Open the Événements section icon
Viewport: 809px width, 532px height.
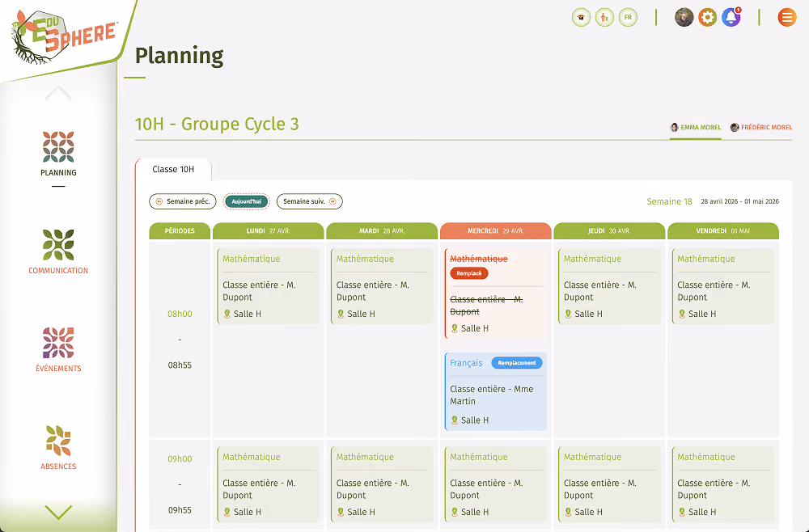(58, 343)
